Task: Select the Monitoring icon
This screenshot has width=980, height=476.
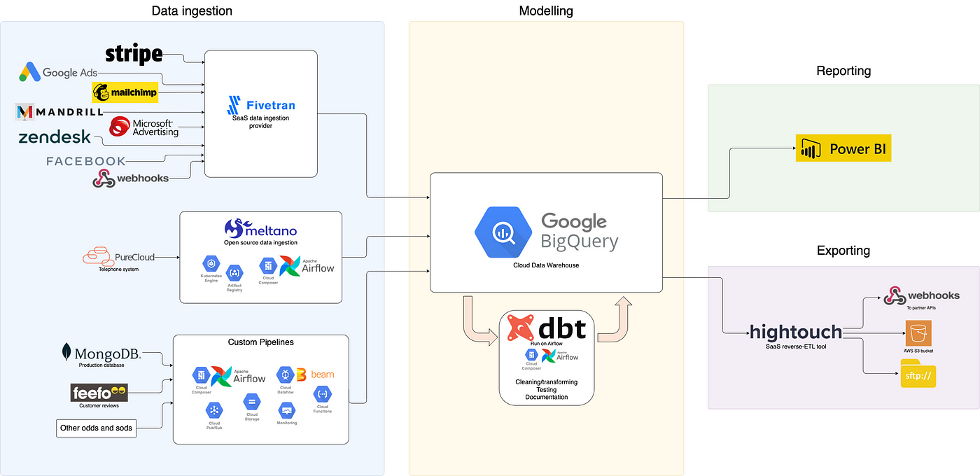Action: pos(287,411)
